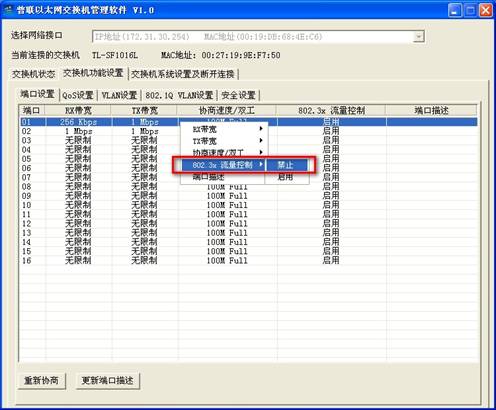
Task: Click 256 Kbps RX value of port 01
Action: pos(79,122)
